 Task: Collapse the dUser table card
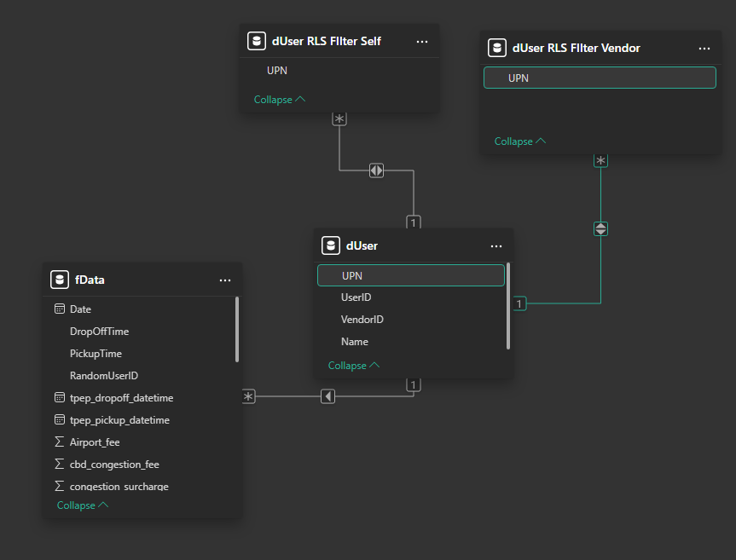click(x=354, y=366)
